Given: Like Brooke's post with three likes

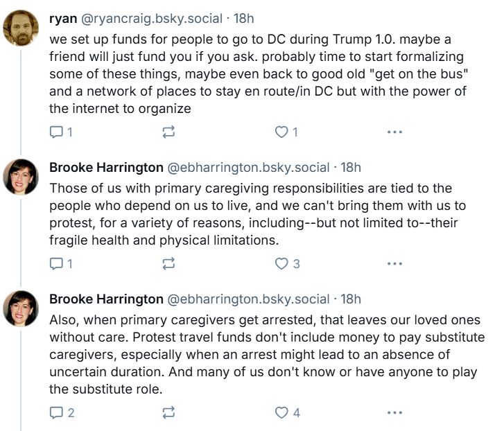Looking at the screenshot, I should 288,264.
